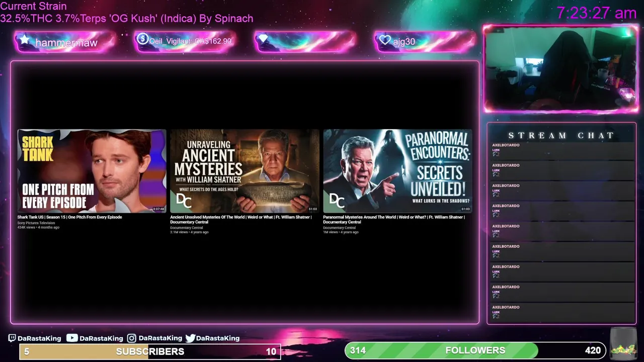The width and height of the screenshot is (644, 362).
Task: Click DaRastaKing label next to Twitter icon
Action: point(218,338)
